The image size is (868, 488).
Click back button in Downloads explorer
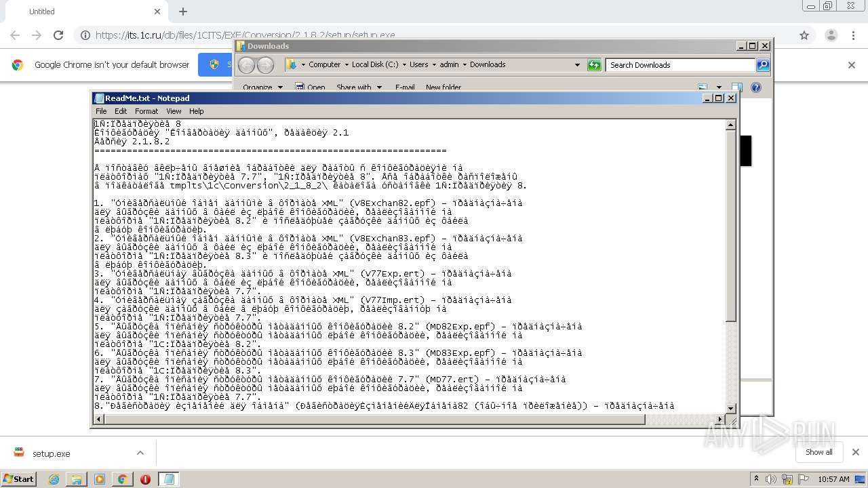coord(246,65)
